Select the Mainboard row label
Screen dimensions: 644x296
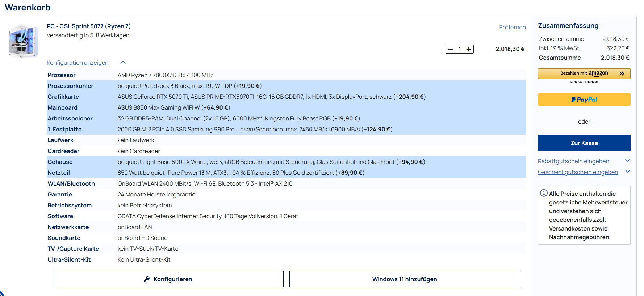click(x=62, y=107)
